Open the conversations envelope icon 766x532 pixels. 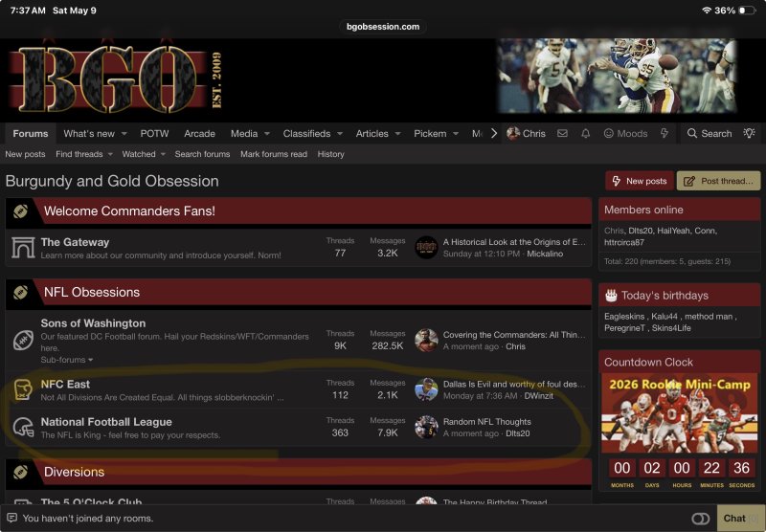(562, 133)
